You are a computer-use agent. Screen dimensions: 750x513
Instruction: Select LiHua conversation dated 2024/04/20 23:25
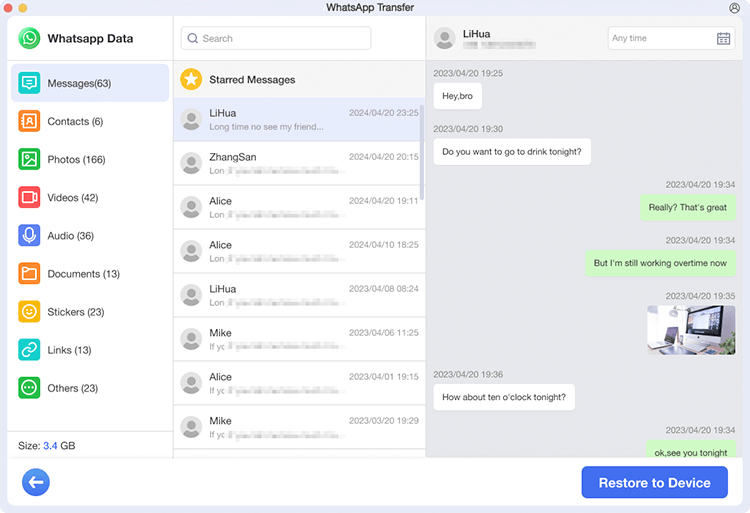[x=299, y=120]
